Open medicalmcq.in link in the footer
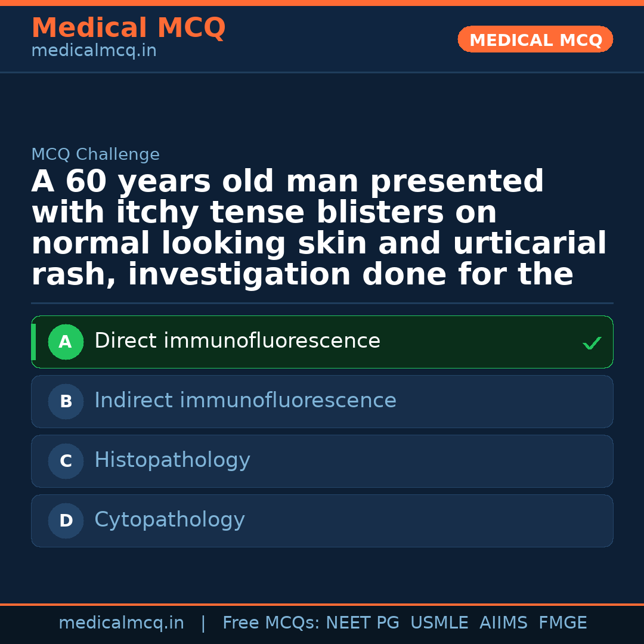This screenshot has width=644, height=644. point(121,623)
